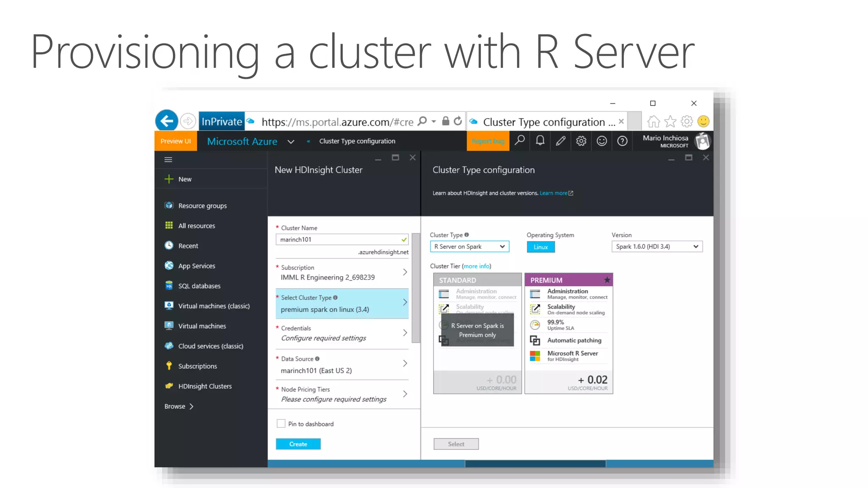Click the New HDInsight Cluster blade scrollbar
The image size is (868, 488).
pos(416,288)
